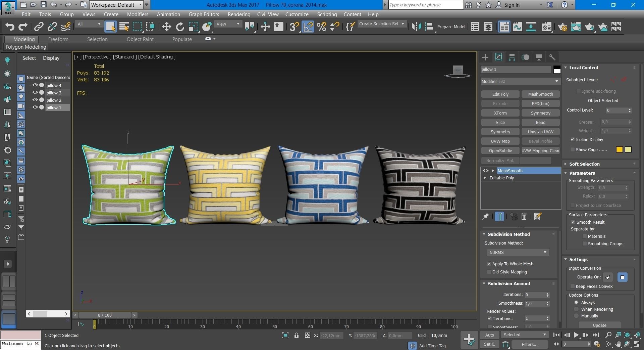Screen dimensions: 644x350
Task: Open the Scripting menu
Action: click(327, 14)
